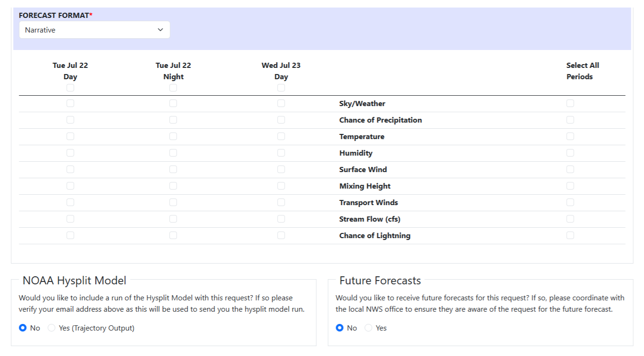Check Temperature for Wed Jul 23 Day
Image resolution: width=644 pixels, height=356 pixels.
[281, 136]
